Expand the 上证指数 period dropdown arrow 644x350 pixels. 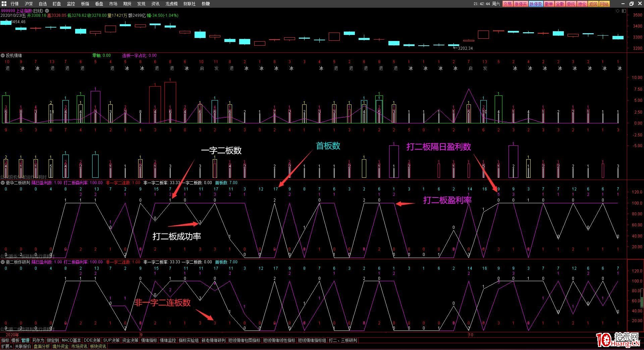pos(47,11)
